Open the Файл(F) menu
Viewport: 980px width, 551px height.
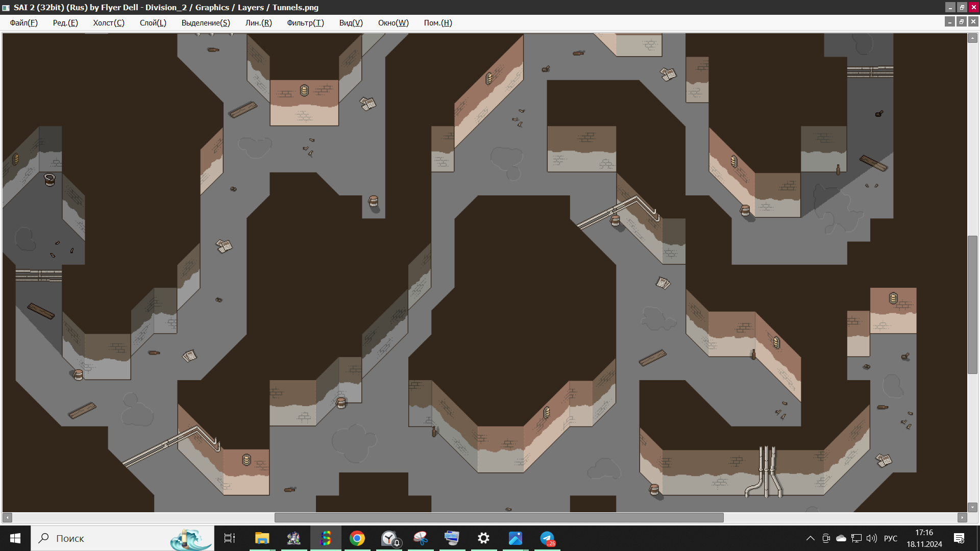click(23, 23)
